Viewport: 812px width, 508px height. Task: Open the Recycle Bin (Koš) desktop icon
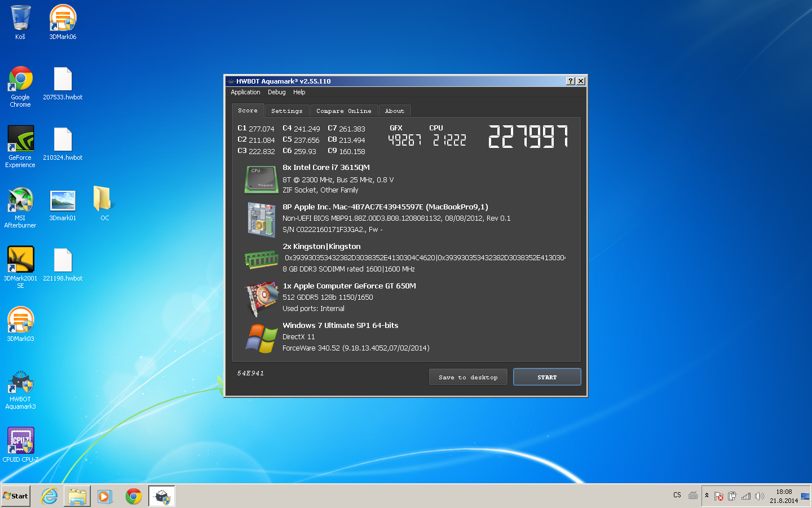coord(20,23)
